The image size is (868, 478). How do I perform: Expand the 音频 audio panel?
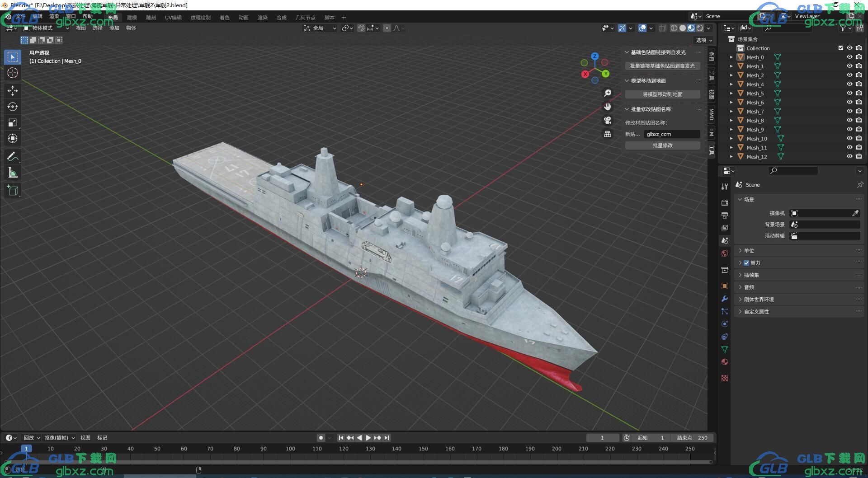[799, 287]
